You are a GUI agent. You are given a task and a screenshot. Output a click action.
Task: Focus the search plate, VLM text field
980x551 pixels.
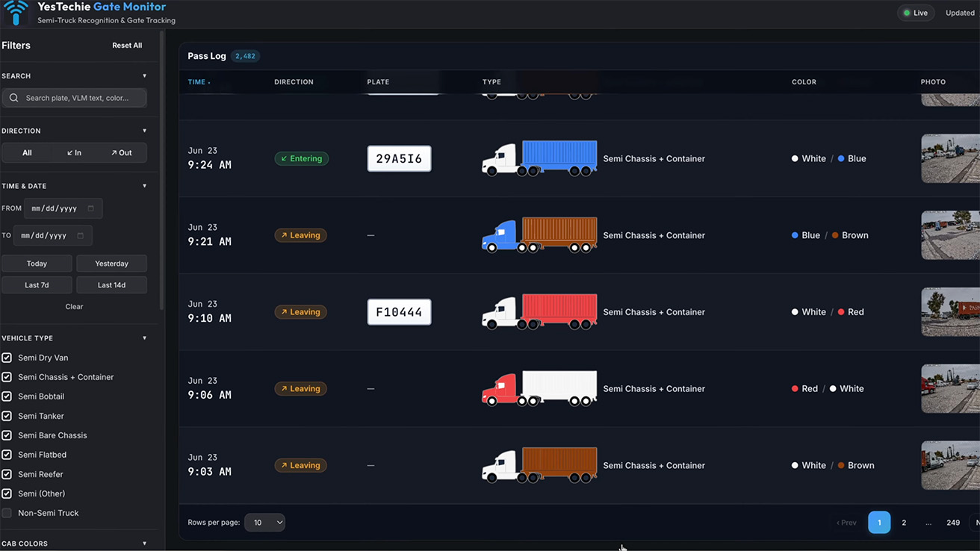tap(74, 98)
